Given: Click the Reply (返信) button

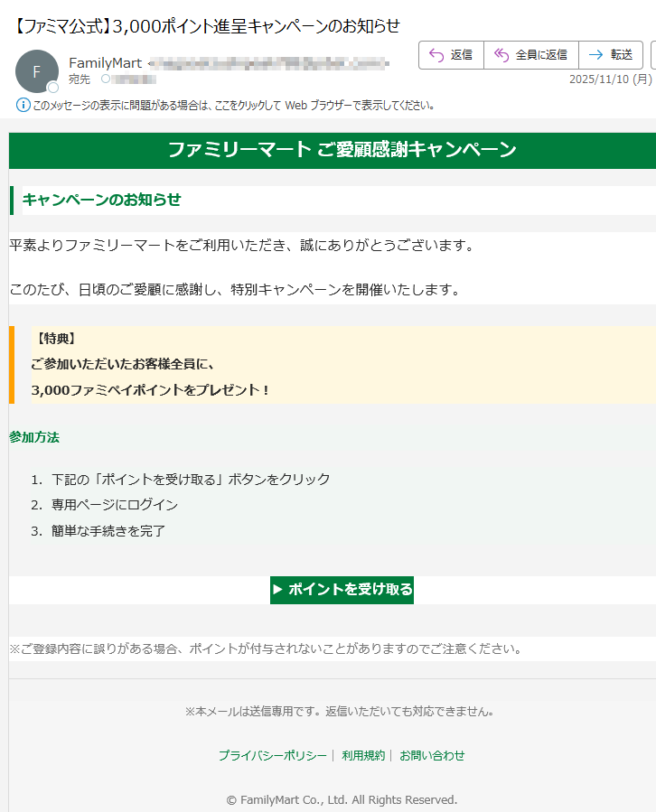Looking at the screenshot, I should [451, 55].
